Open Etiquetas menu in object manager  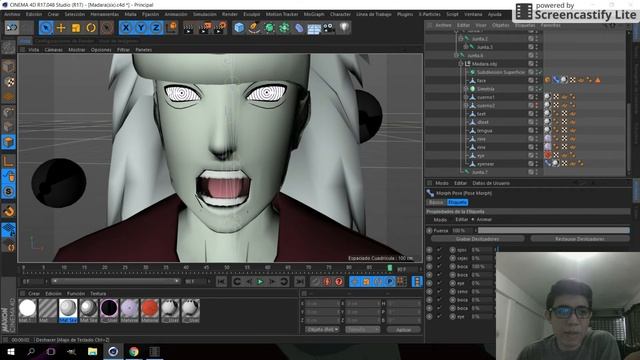coord(525,25)
